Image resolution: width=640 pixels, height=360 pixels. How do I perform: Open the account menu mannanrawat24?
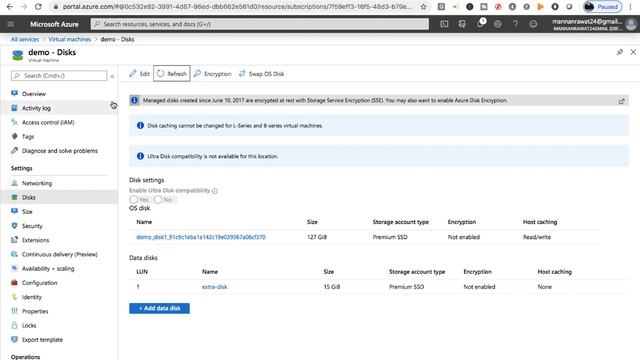tap(594, 24)
